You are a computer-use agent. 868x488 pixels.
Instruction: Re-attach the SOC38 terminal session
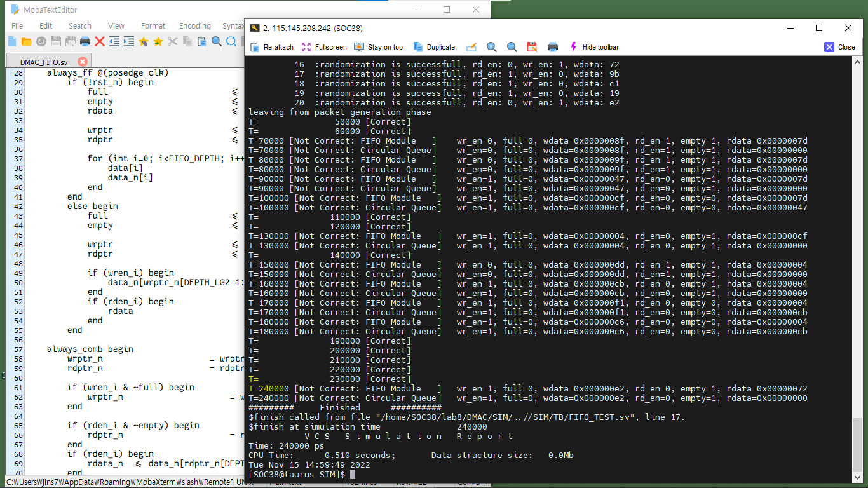pyautogui.click(x=273, y=47)
